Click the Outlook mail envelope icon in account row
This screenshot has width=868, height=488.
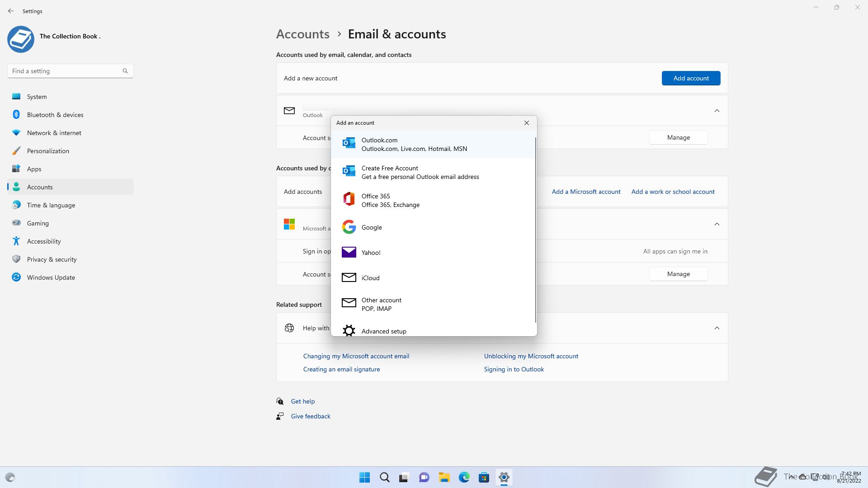pos(289,111)
